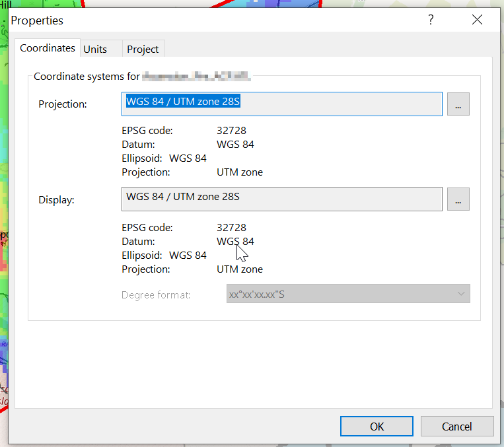Click the Display: field label
Viewport: 504px width, 447px height.
tap(56, 199)
